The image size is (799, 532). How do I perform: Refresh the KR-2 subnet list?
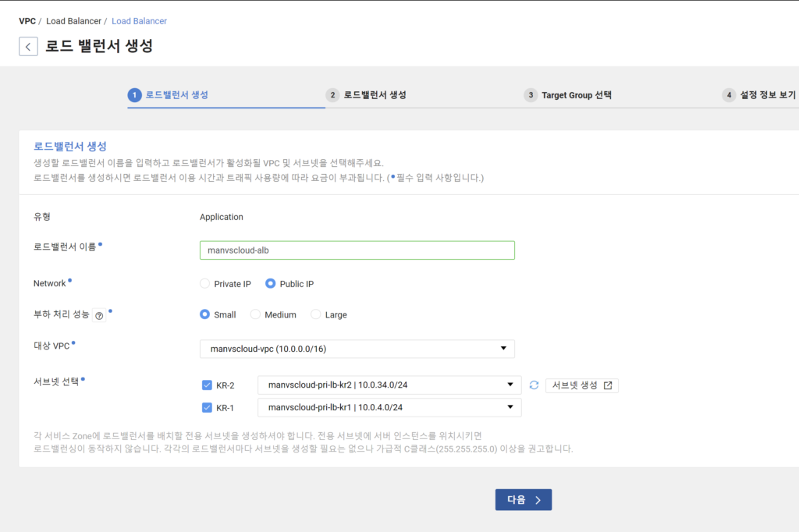tap(535, 385)
